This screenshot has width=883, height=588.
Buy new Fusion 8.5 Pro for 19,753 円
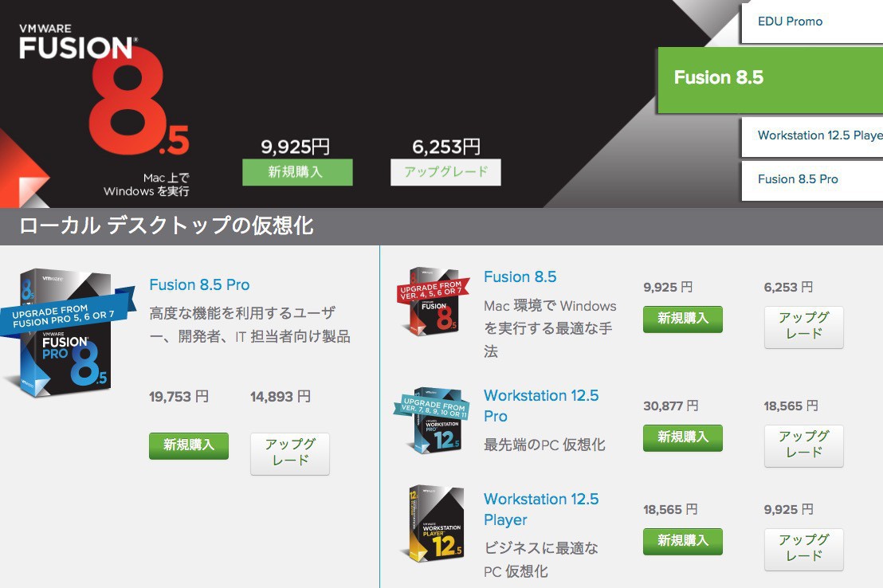[189, 445]
